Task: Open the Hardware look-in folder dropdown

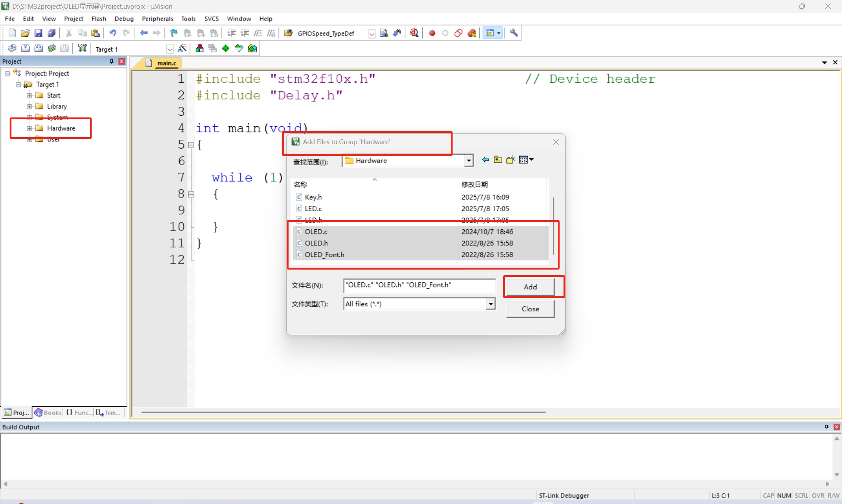Action: coord(469,161)
